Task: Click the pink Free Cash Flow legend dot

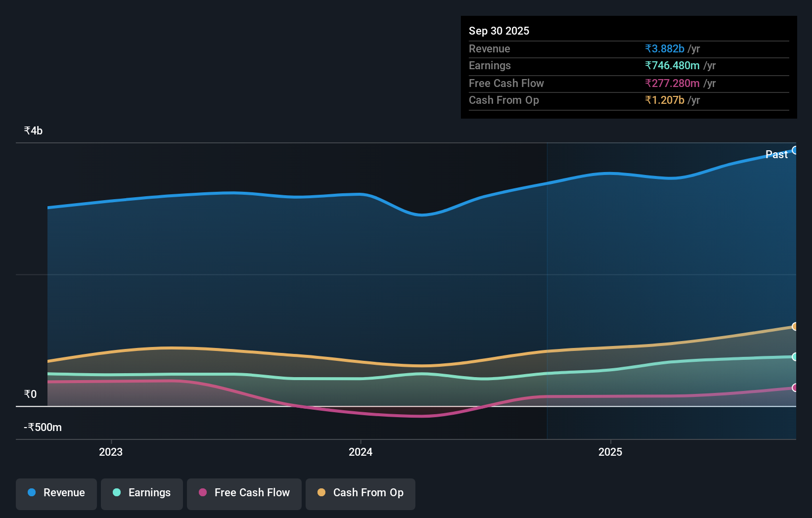Action: (202, 492)
